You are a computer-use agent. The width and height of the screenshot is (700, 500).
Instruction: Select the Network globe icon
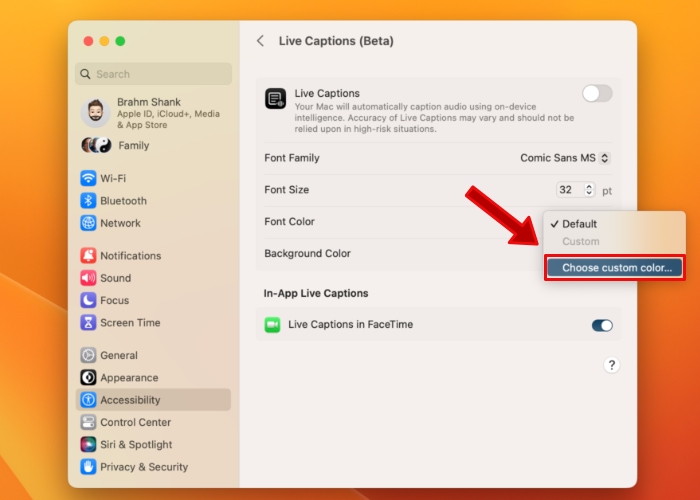coord(89,223)
